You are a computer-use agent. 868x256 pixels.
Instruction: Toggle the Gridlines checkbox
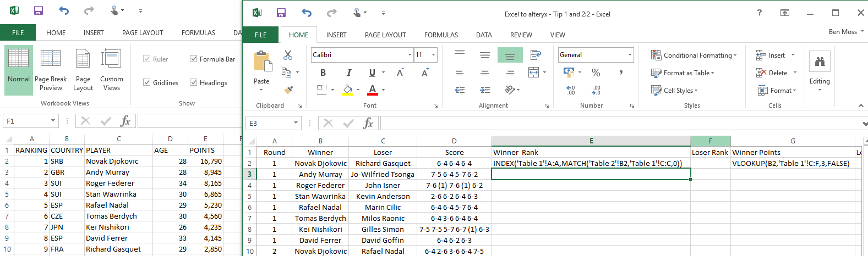point(147,82)
